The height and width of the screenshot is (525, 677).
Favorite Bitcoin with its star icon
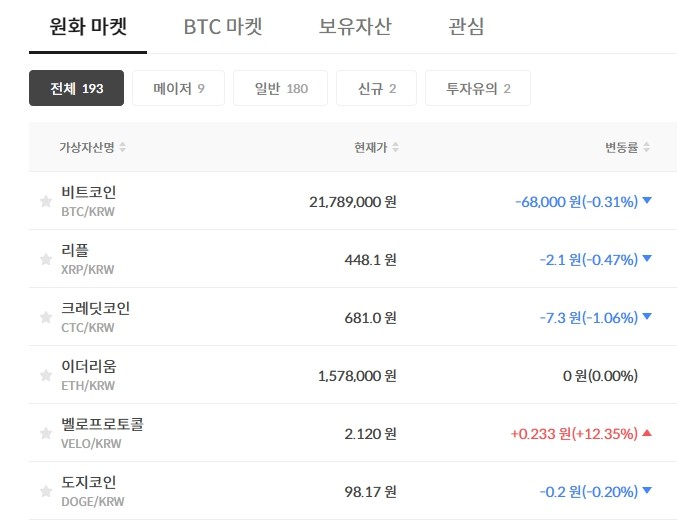coord(45,202)
